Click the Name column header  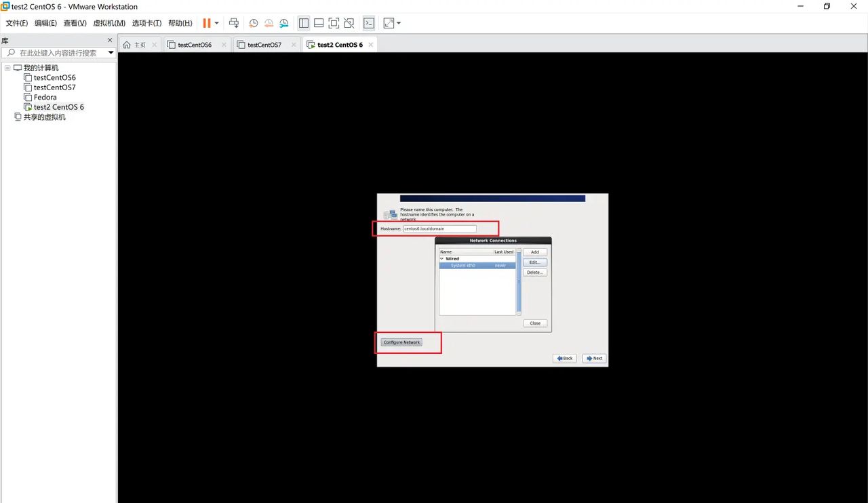click(x=466, y=251)
